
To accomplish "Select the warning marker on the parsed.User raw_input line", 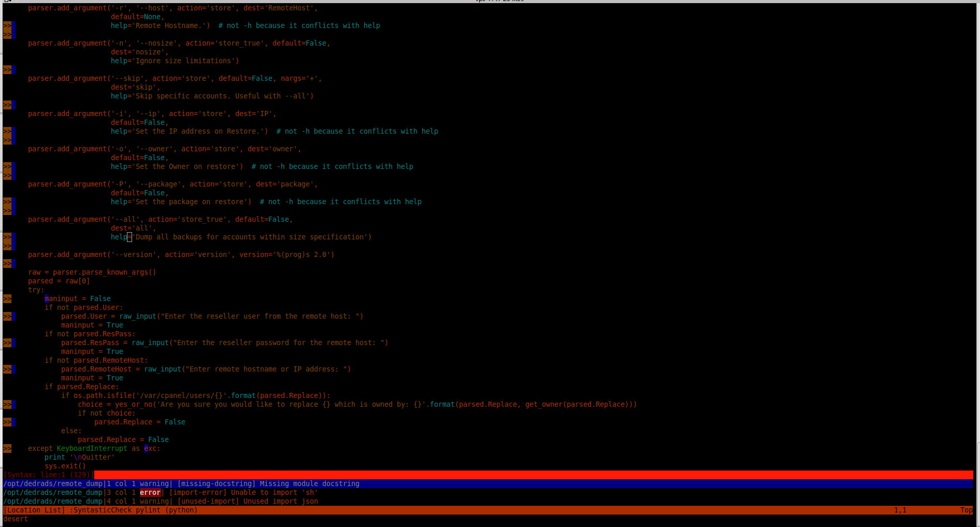I will [x=7, y=317].
